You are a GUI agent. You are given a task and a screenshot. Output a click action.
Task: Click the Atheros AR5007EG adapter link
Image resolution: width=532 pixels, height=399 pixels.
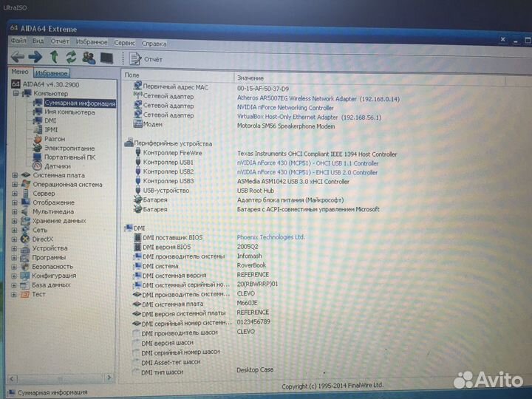tap(296, 98)
